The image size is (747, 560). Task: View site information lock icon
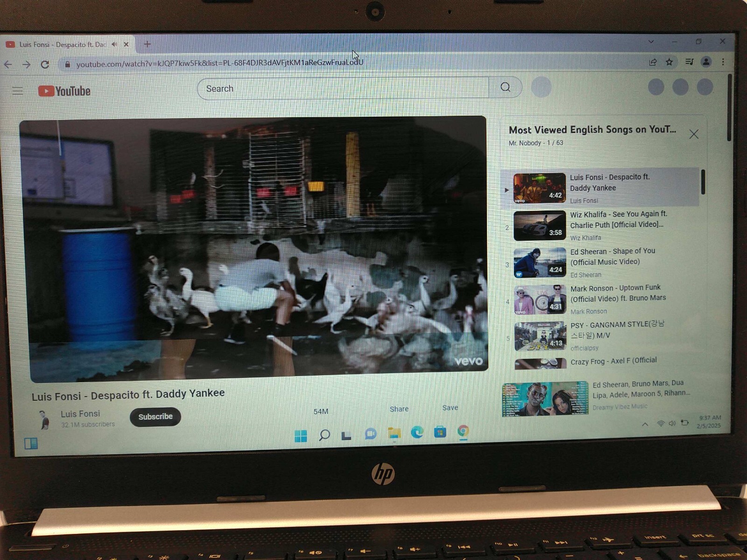(x=67, y=64)
